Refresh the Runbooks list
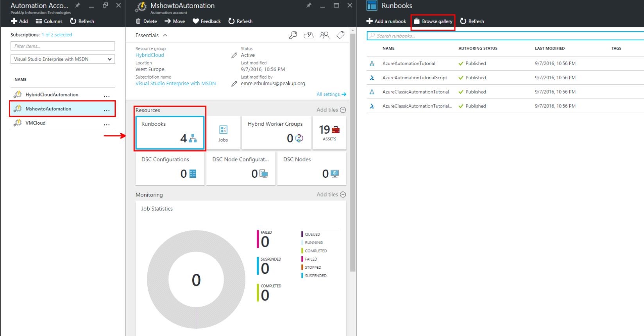The width and height of the screenshot is (644, 336). pyautogui.click(x=472, y=21)
